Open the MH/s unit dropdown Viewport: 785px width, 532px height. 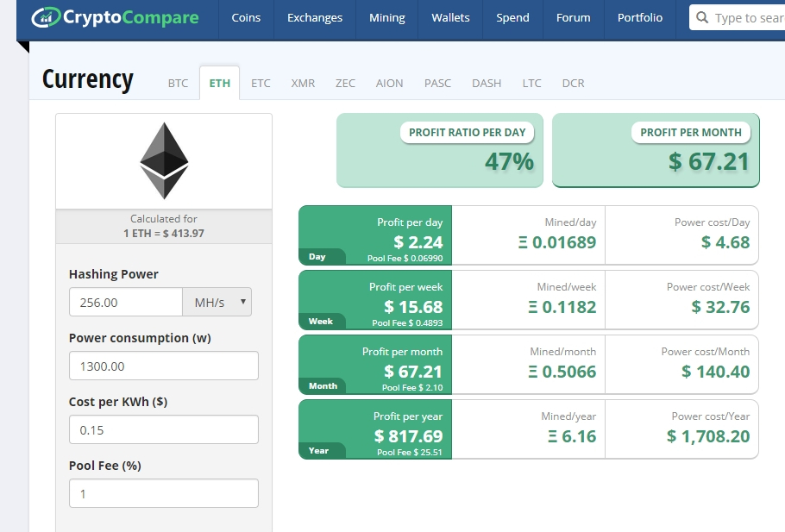click(x=217, y=302)
